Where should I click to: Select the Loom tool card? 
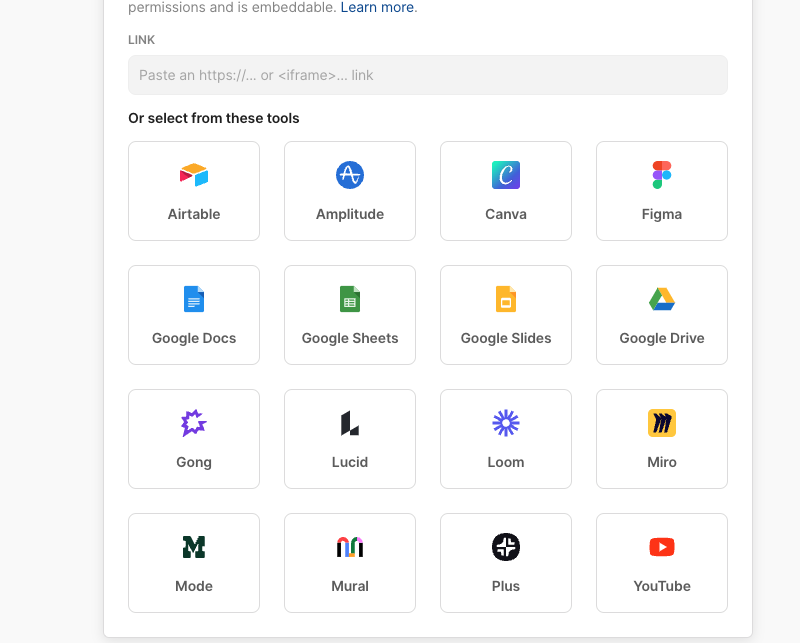tap(506, 439)
